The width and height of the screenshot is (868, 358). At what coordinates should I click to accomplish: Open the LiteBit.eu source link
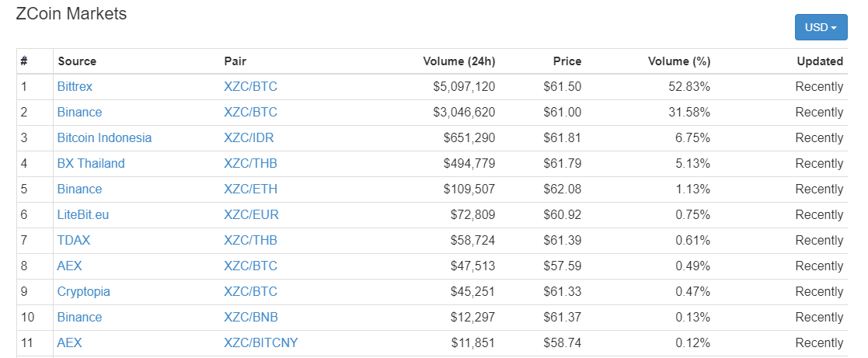tap(83, 214)
